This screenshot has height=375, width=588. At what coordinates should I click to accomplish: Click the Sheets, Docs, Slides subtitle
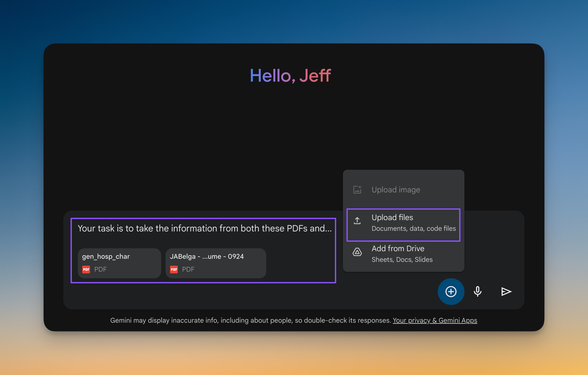(x=402, y=260)
